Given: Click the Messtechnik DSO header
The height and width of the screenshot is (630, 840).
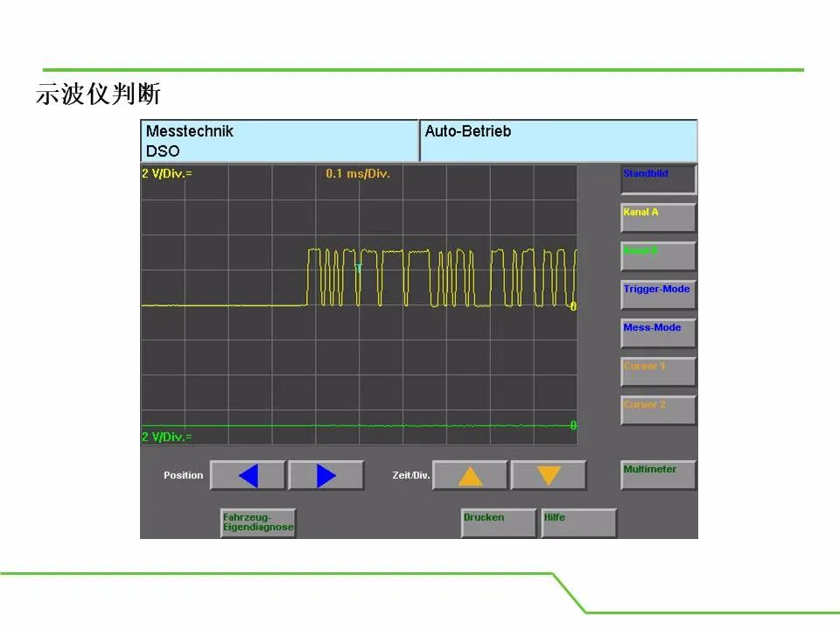Looking at the screenshot, I should coord(279,141).
